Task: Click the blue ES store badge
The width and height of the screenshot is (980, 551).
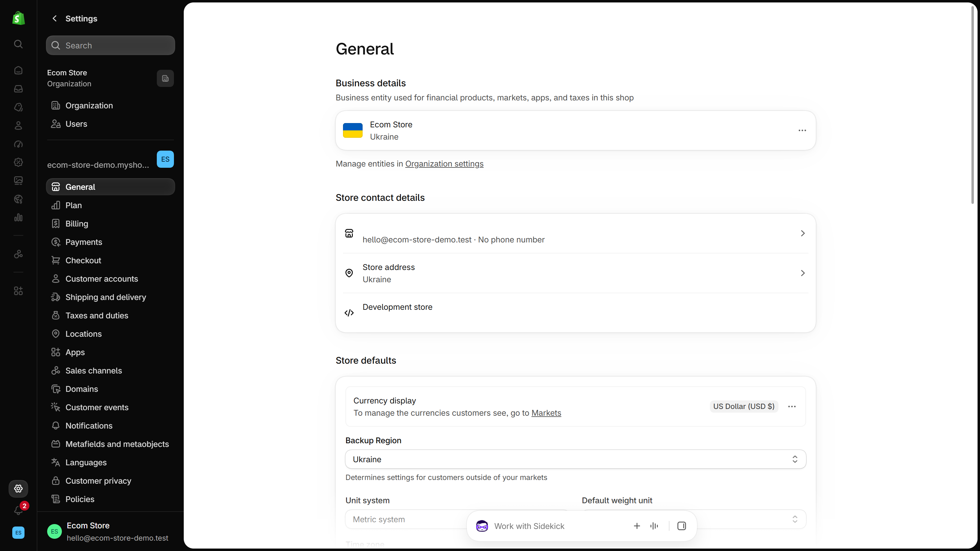Action: pos(165,159)
